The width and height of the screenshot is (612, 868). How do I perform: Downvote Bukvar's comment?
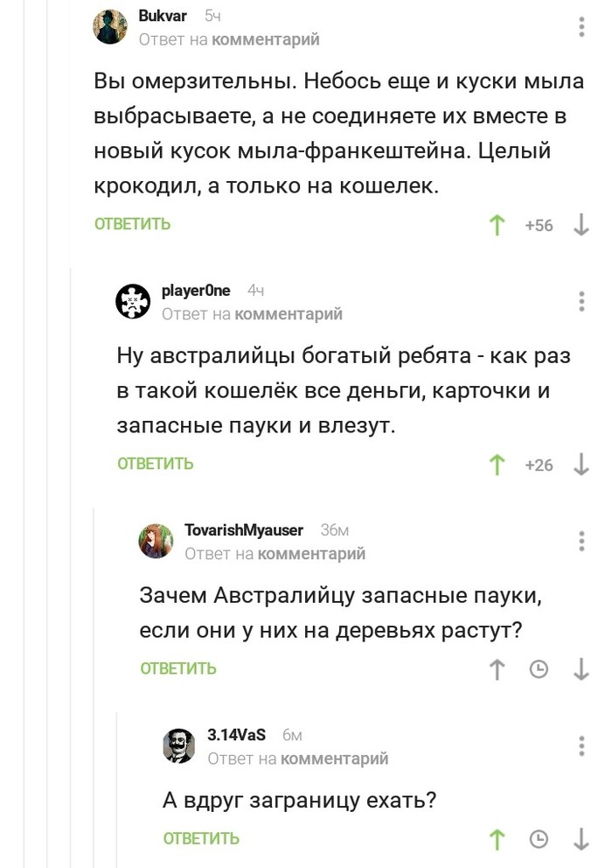pos(581,226)
